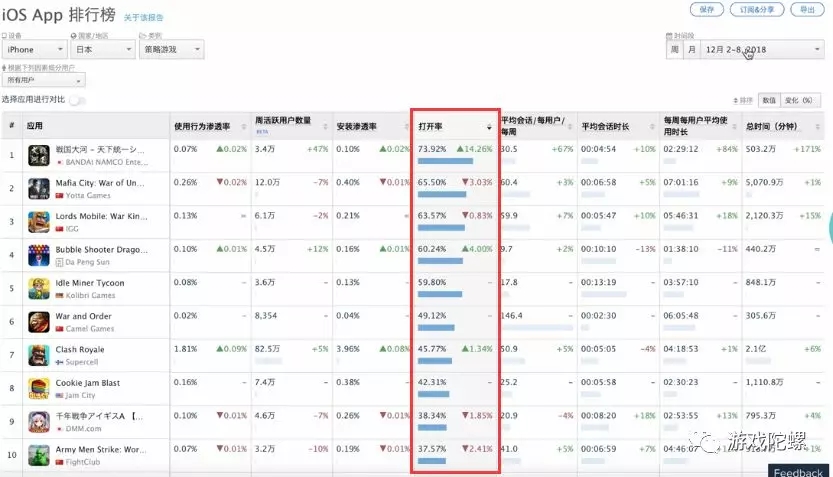Select the Lords Mobile app icon
Screen dimensions: 833x477
(39, 221)
